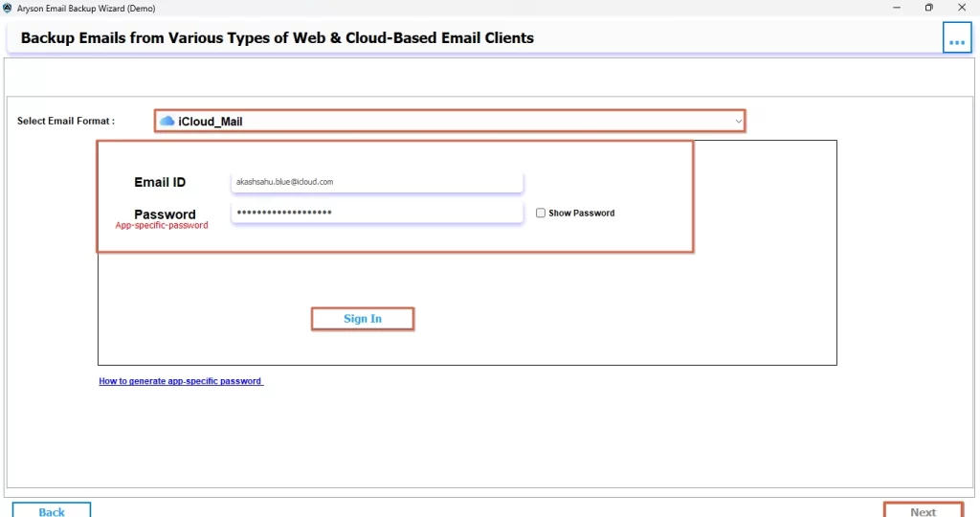Minimize the Aryson Email Backup Wizard window
Viewport: 980px width, 517px height.
pyautogui.click(x=896, y=8)
